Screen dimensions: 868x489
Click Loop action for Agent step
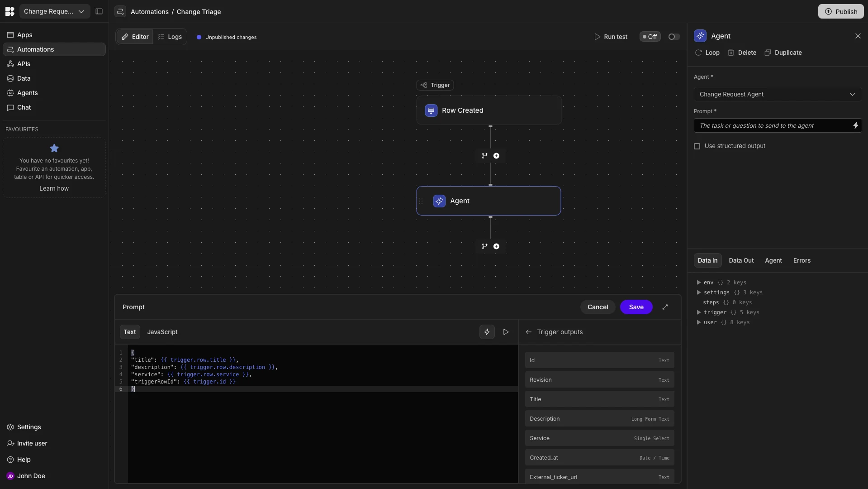(x=707, y=53)
